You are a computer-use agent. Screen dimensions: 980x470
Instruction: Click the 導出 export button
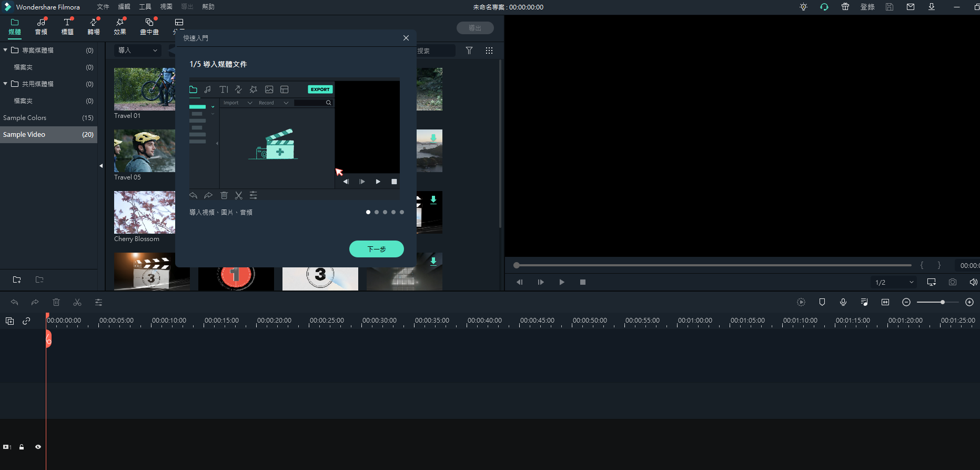[x=475, y=28]
